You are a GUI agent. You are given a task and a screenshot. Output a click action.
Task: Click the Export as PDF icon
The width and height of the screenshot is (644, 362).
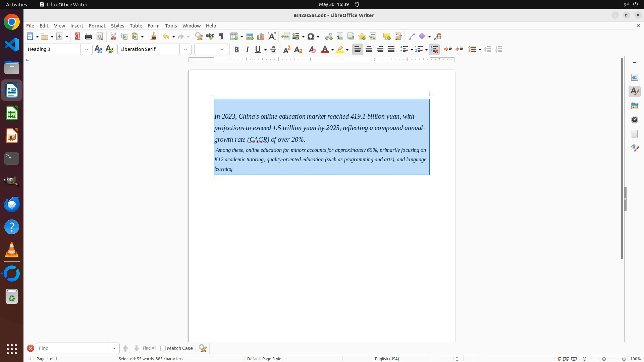point(77,37)
